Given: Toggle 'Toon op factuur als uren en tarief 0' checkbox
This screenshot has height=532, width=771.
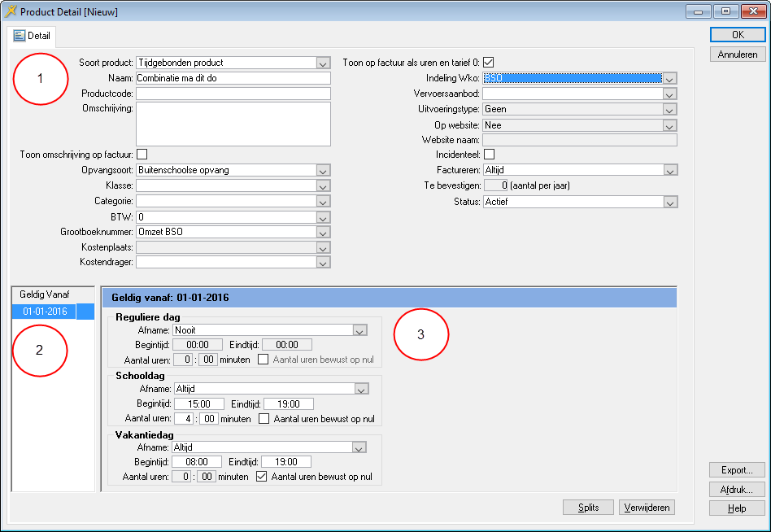Looking at the screenshot, I should click(x=489, y=63).
